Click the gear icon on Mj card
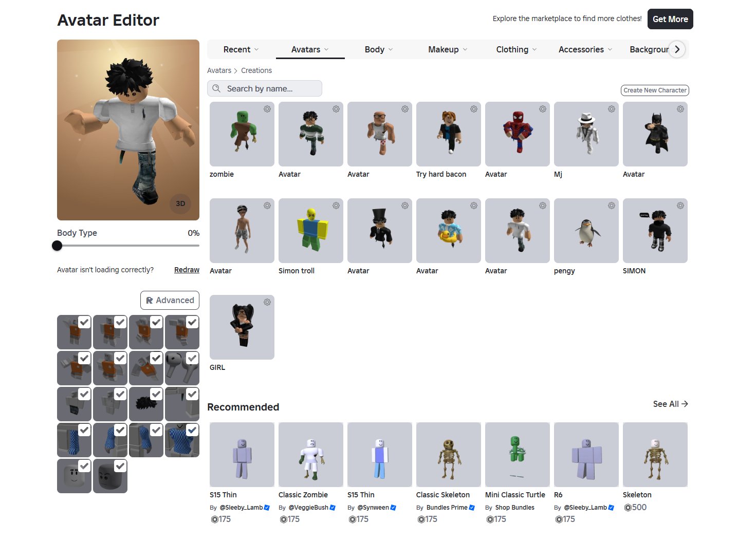 (612, 109)
